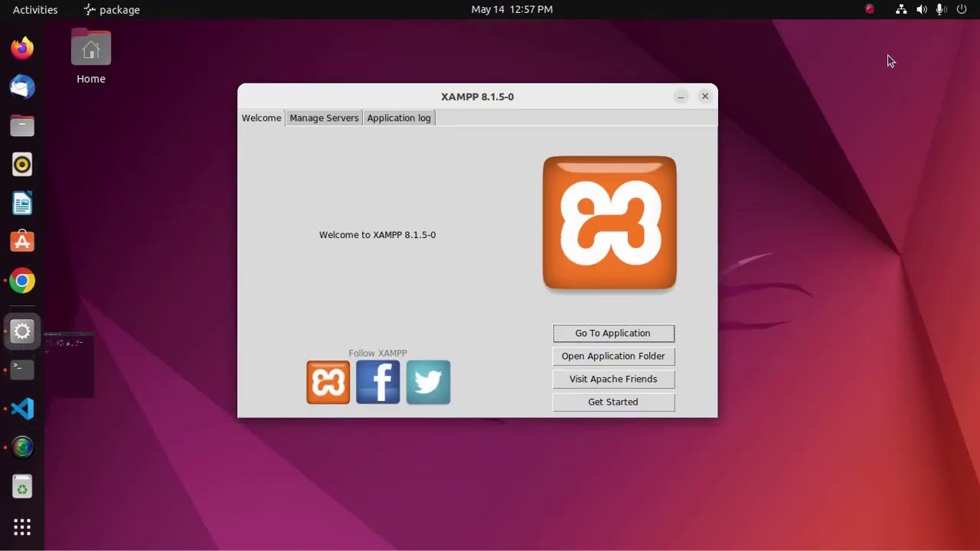Minimize the XAMPP window
This screenshot has height=551, width=980.
click(681, 96)
